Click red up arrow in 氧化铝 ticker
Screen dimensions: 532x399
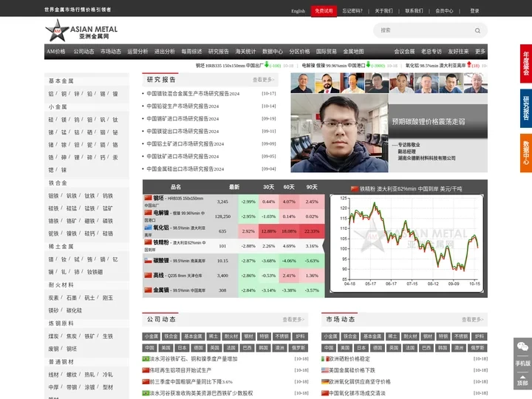click(x=469, y=64)
